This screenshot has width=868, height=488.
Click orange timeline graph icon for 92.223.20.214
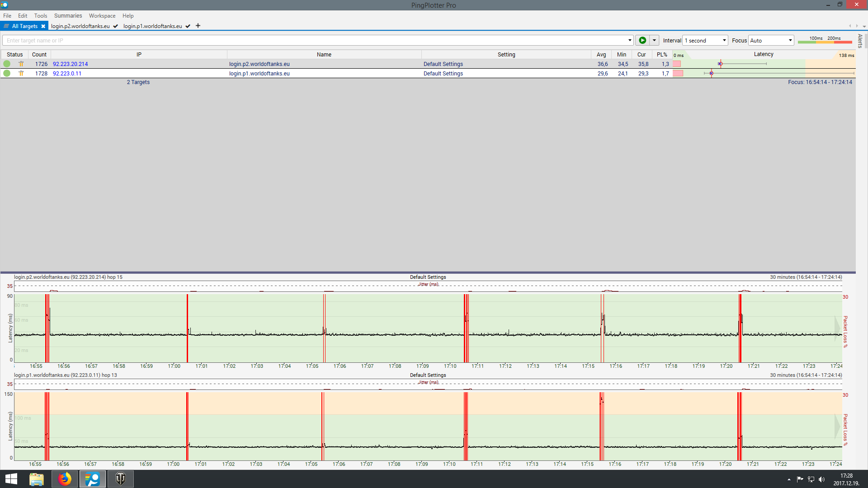[x=21, y=64]
